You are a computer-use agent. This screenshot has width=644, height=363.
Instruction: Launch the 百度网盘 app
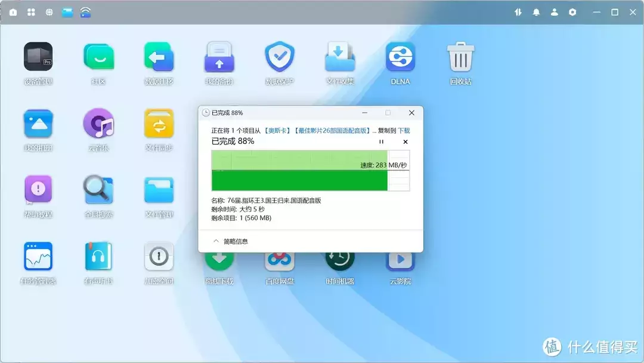280,262
